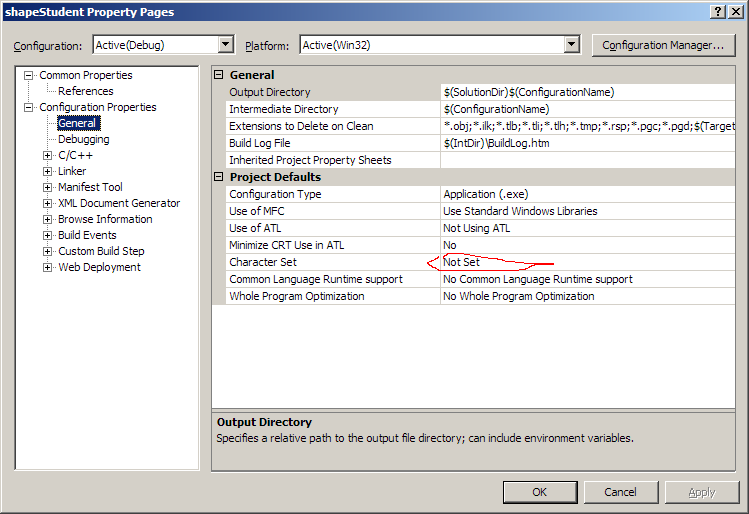The image size is (749, 514).
Task: Open Configuration Manager dialog
Action: [x=663, y=45]
